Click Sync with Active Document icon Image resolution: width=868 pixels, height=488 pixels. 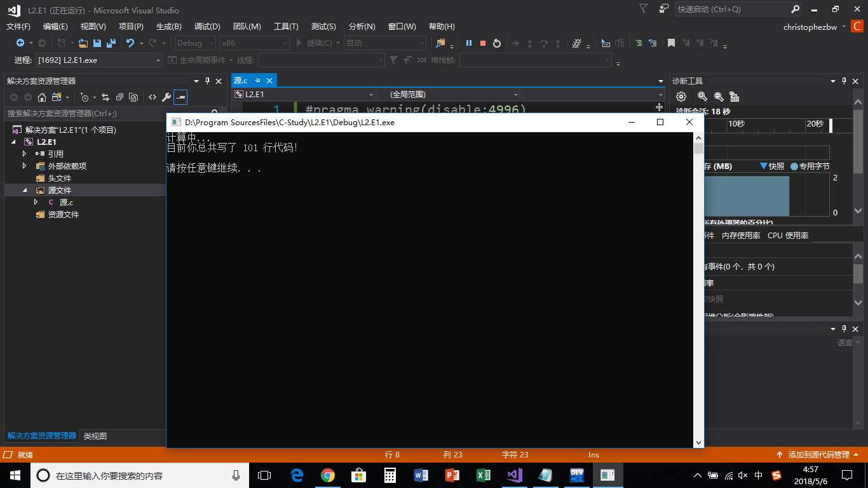(105, 97)
